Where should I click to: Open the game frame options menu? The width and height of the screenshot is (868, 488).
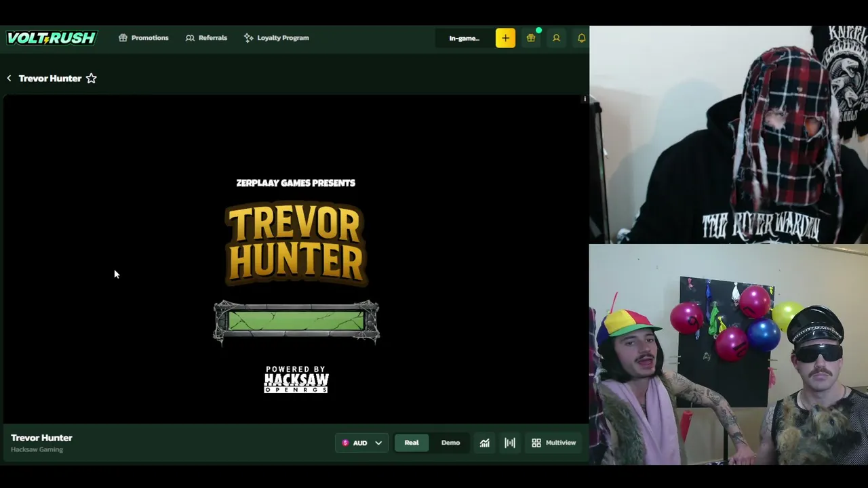(x=585, y=99)
